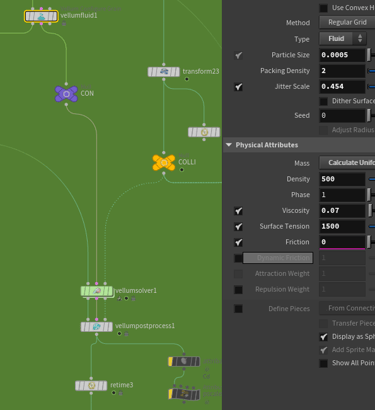This screenshot has width=375, height=410.
Task: Click the Seed slider handle
Action: click(369, 116)
